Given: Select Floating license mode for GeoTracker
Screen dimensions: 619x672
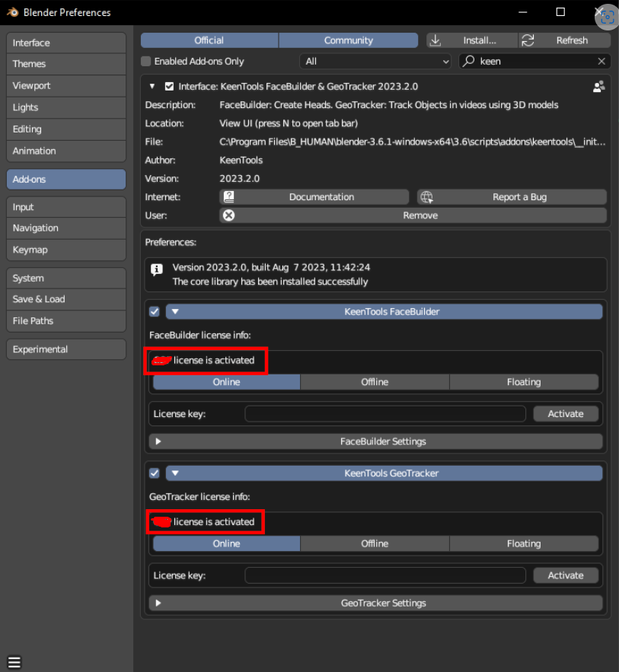Looking at the screenshot, I should coord(524,543).
